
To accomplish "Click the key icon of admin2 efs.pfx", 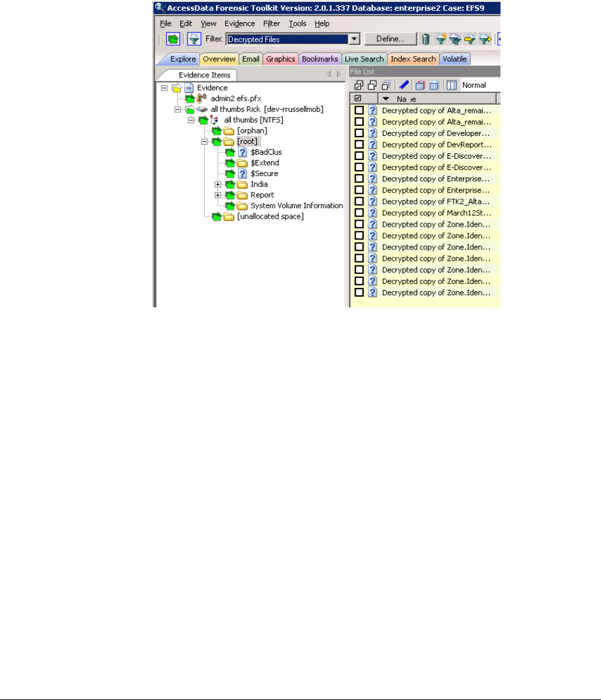I will 202,98.
